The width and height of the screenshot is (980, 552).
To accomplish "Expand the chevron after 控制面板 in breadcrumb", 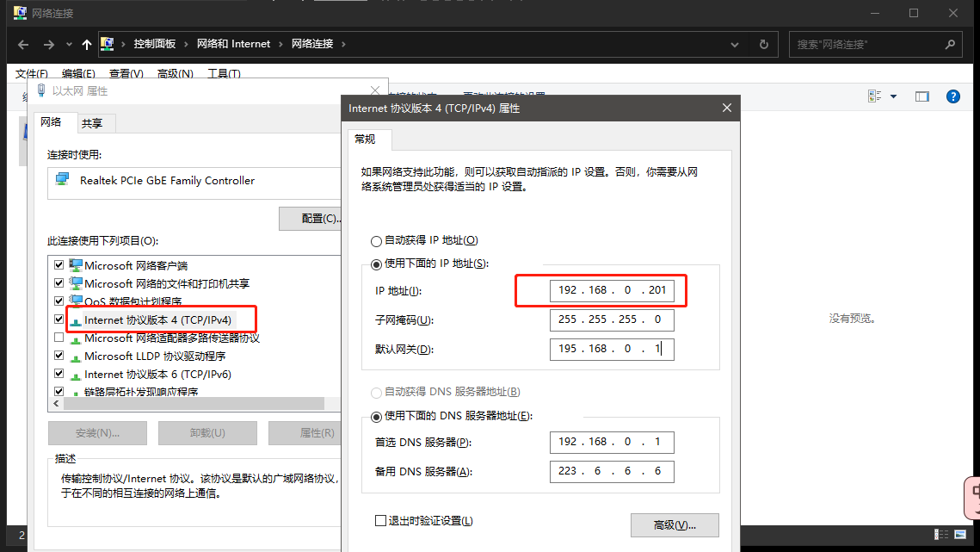I will (187, 44).
